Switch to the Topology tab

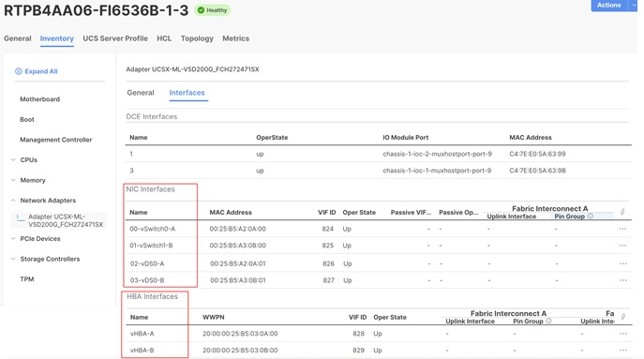point(197,38)
